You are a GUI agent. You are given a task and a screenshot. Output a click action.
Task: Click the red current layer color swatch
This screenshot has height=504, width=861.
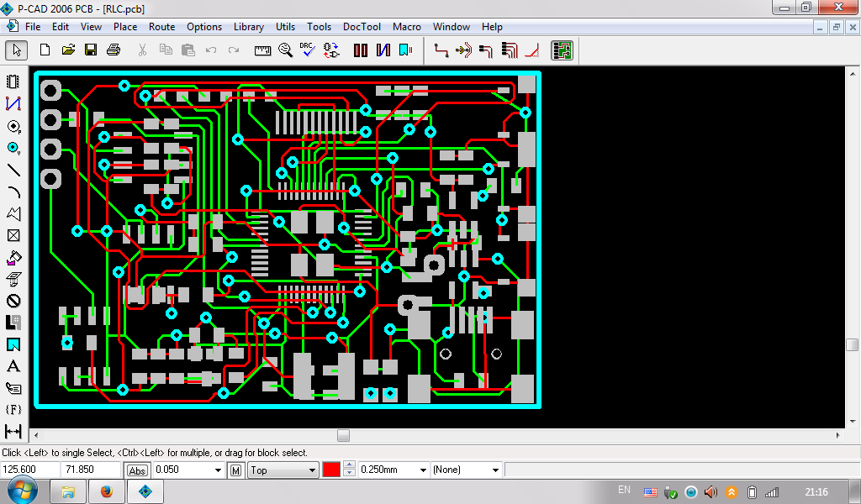(x=331, y=470)
